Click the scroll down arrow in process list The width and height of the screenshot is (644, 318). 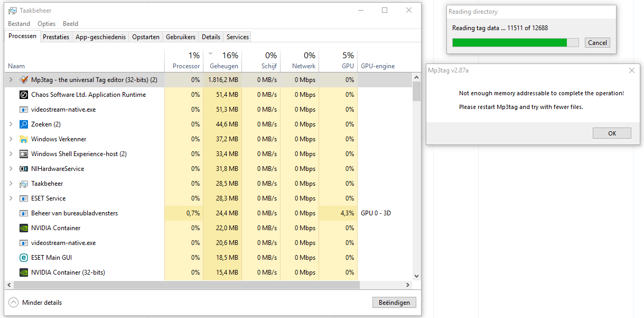click(x=416, y=276)
